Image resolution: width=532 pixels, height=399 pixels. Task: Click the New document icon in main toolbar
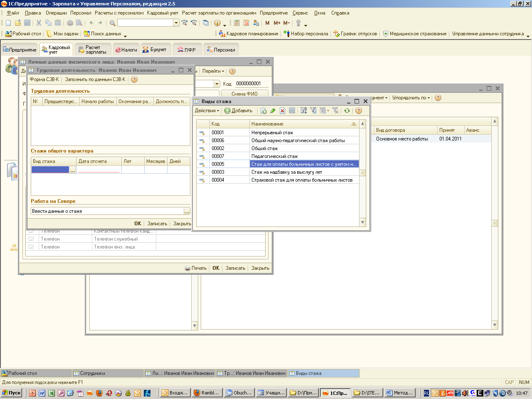pos(8,23)
